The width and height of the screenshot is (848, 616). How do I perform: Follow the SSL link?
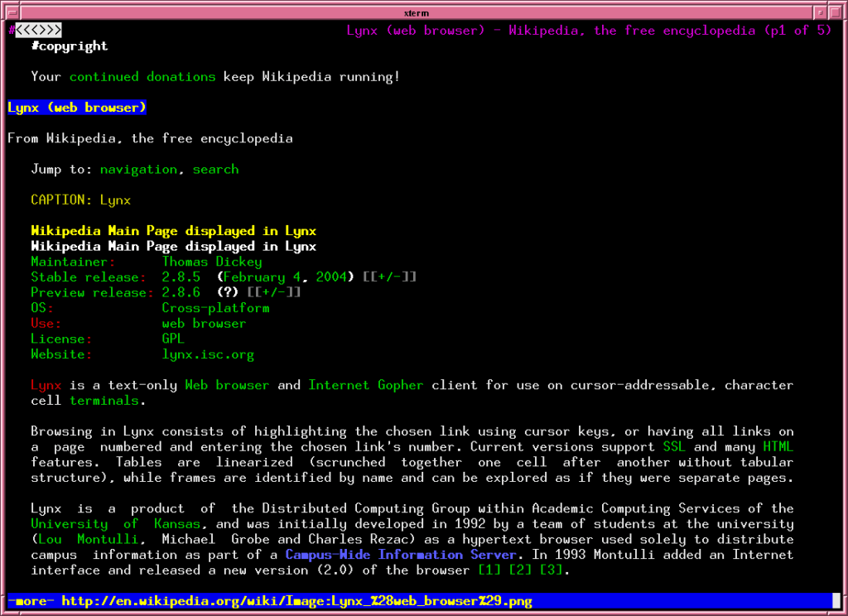674,447
